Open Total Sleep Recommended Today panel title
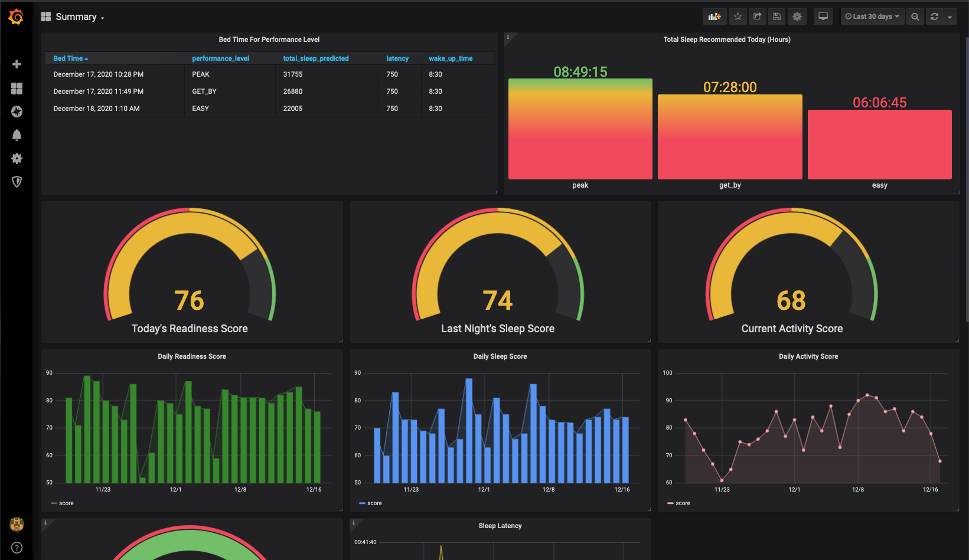 pos(726,40)
